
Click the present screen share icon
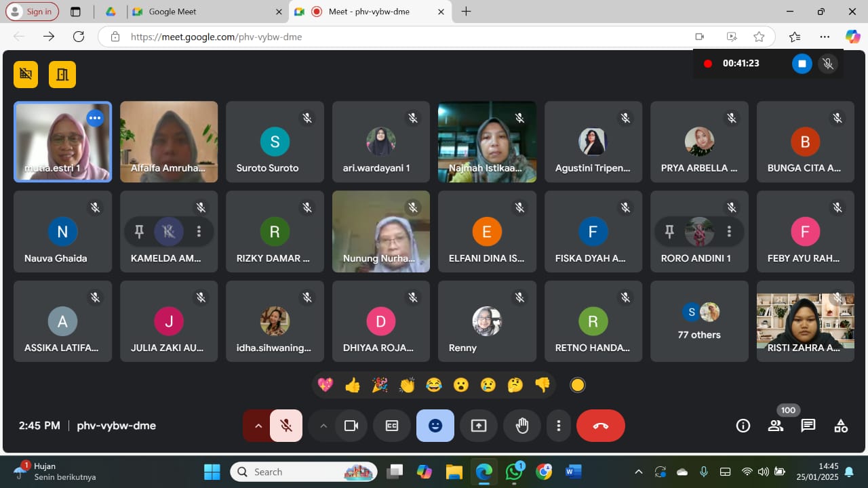[478, 426]
